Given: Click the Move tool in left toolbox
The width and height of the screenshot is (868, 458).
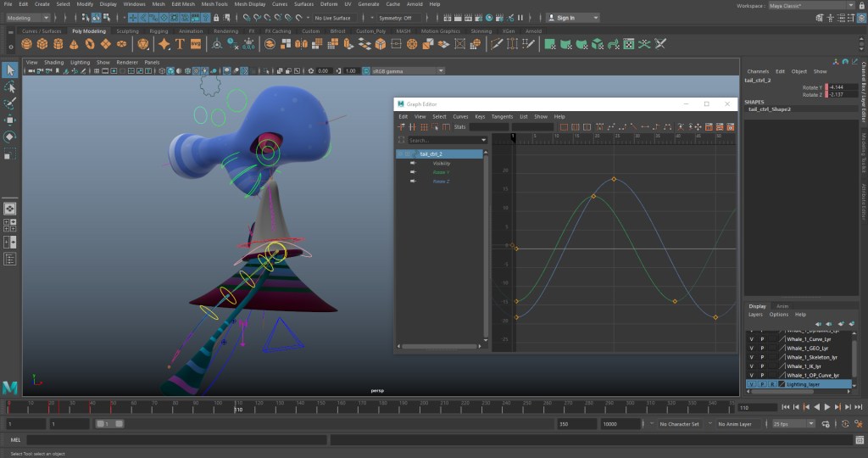Looking at the screenshot, I should tap(10, 120).
